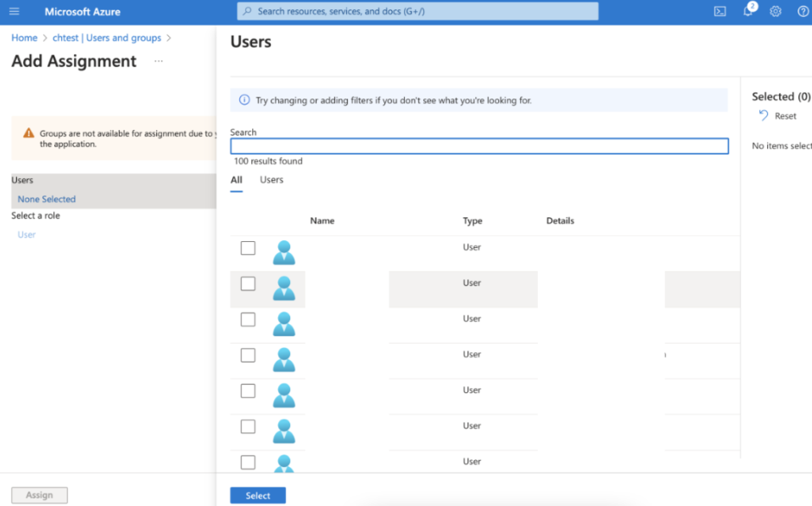The width and height of the screenshot is (812, 506).
Task: Open the help question mark icon
Action: click(804, 11)
